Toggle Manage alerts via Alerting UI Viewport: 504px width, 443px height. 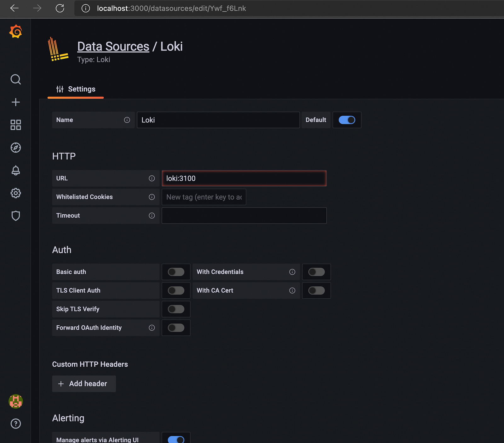[x=176, y=440]
